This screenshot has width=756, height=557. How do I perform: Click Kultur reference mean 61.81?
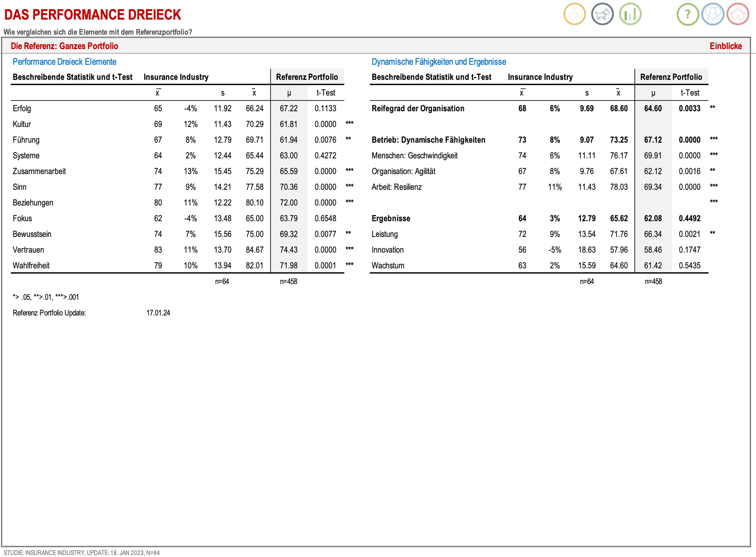[288, 124]
